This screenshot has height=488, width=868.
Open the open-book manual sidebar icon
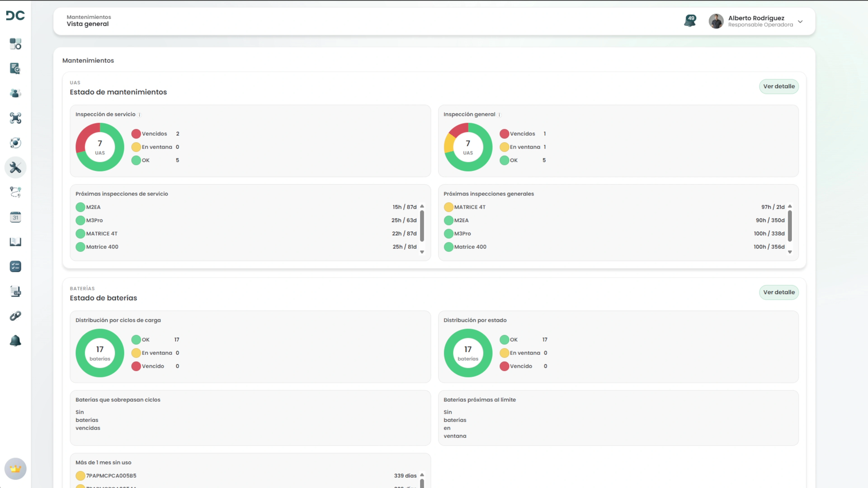coord(15,242)
